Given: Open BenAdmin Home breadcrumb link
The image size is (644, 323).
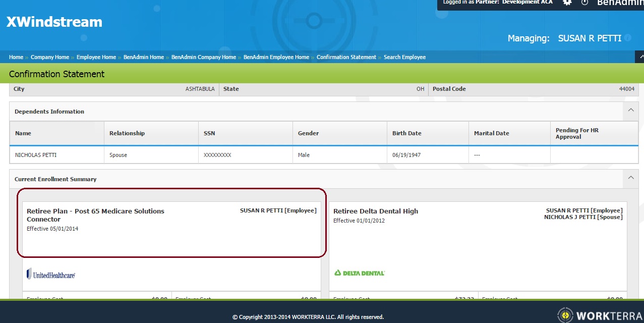Looking at the screenshot, I should (144, 58).
